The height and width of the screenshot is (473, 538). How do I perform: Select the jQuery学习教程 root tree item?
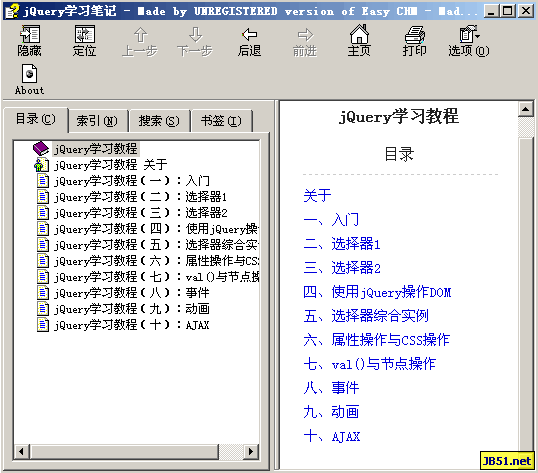pyautogui.click(x=96, y=149)
